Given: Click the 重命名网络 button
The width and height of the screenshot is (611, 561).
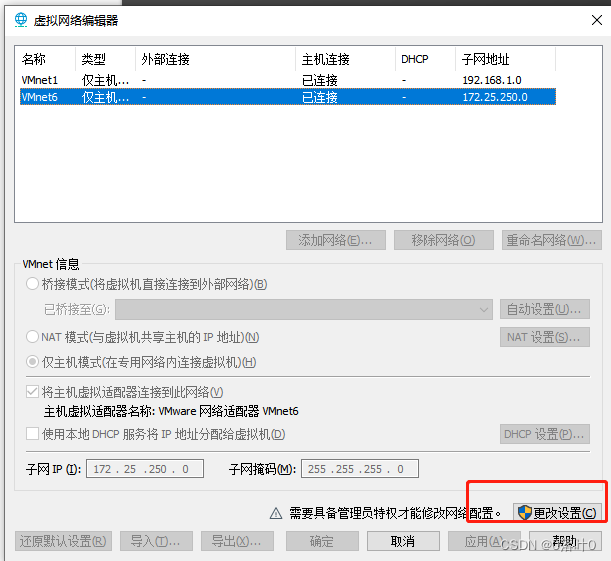Looking at the screenshot, I should [x=552, y=240].
